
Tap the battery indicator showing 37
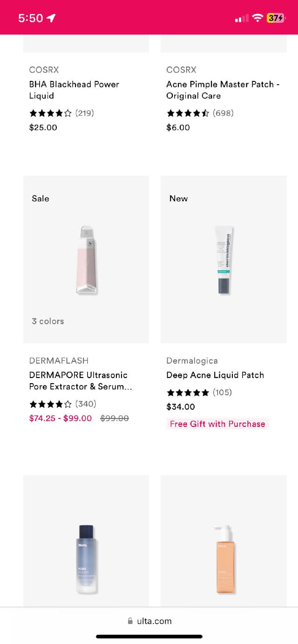coord(275,18)
